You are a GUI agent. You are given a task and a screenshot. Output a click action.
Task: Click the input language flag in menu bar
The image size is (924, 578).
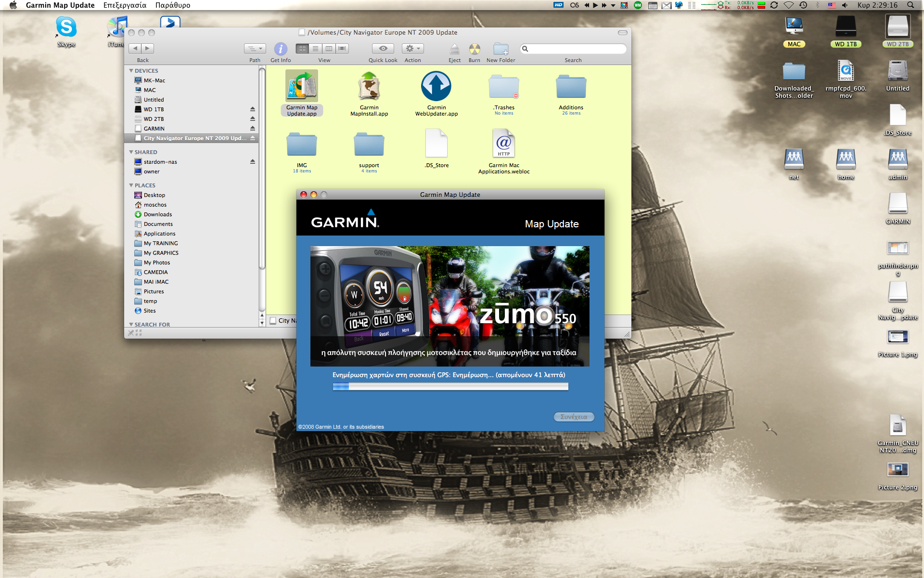click(832, 5)
